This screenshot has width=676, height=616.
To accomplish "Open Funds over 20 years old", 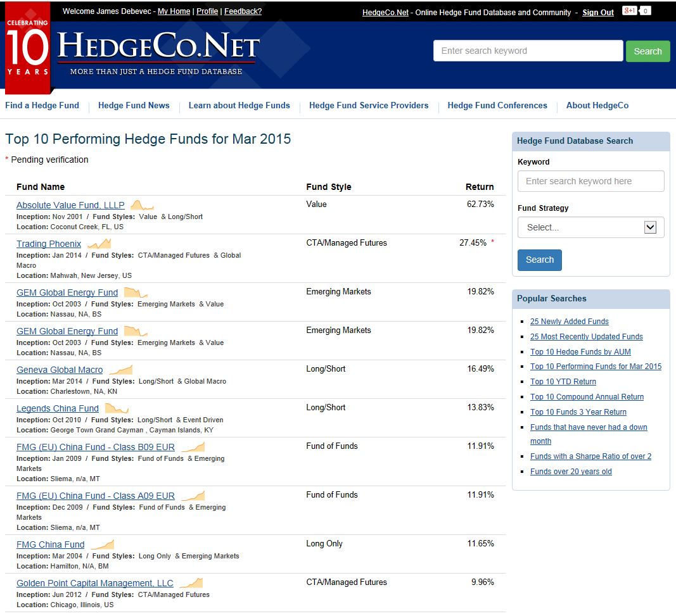I will click(571, 471).
